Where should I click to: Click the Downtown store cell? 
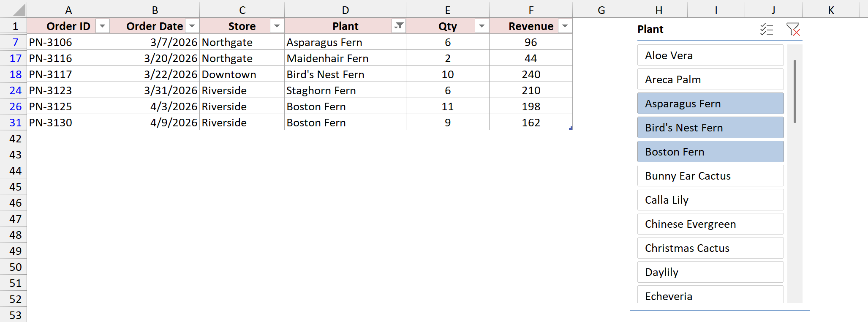pyautogui.click(x=242, y=74)
